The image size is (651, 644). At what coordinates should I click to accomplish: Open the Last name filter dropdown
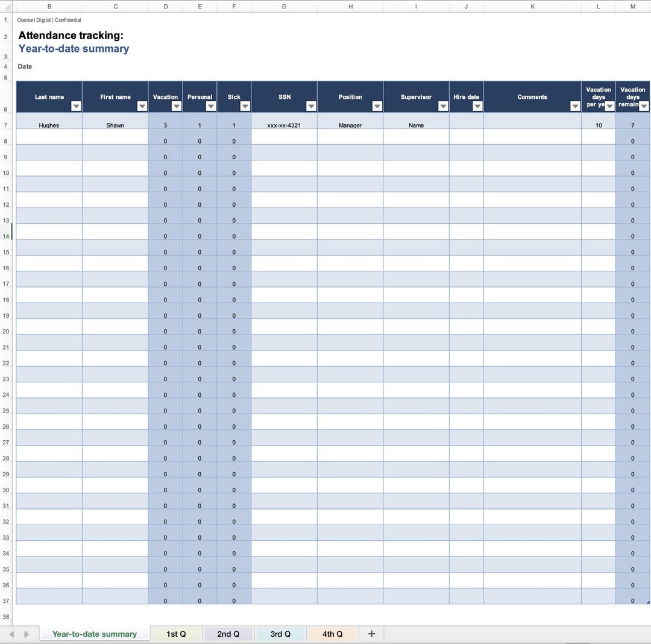(x=77, y=106)
